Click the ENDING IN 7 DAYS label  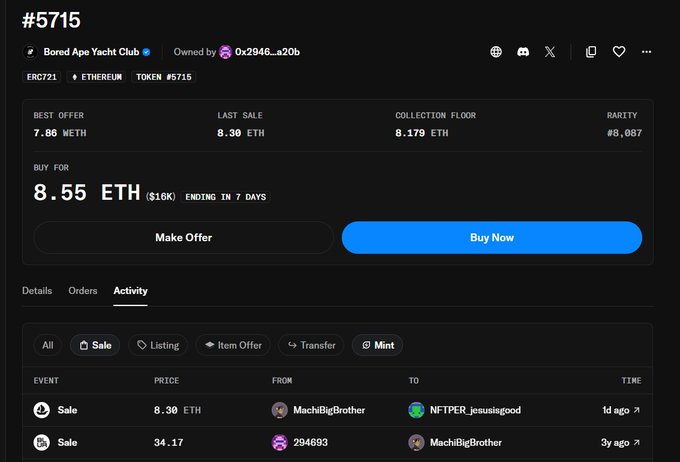[226, 197]
